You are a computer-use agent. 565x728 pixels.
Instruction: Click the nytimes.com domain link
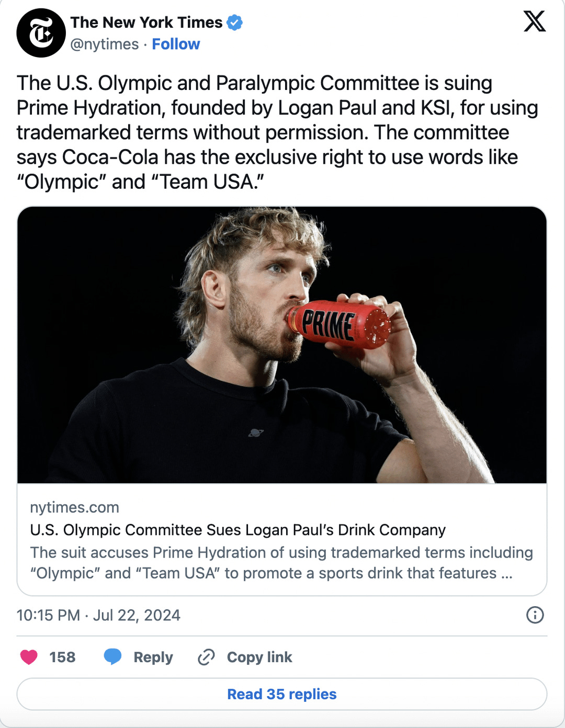click(74, 507)
